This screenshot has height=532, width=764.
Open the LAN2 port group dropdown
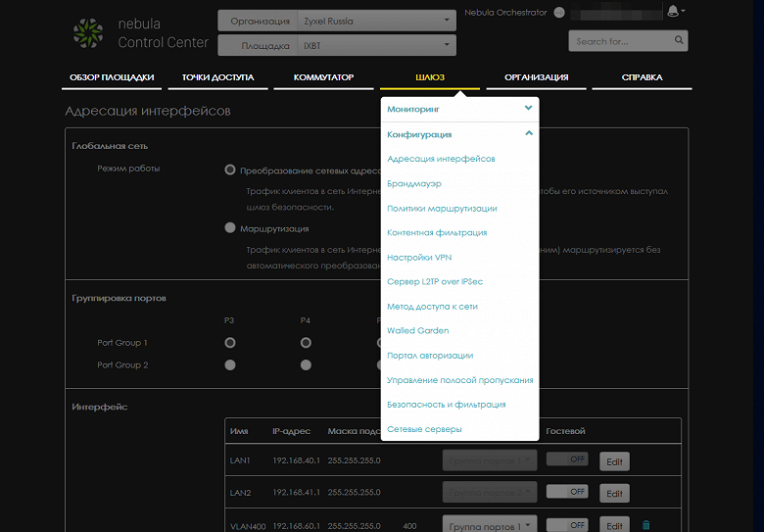click(x=490, y=492)
